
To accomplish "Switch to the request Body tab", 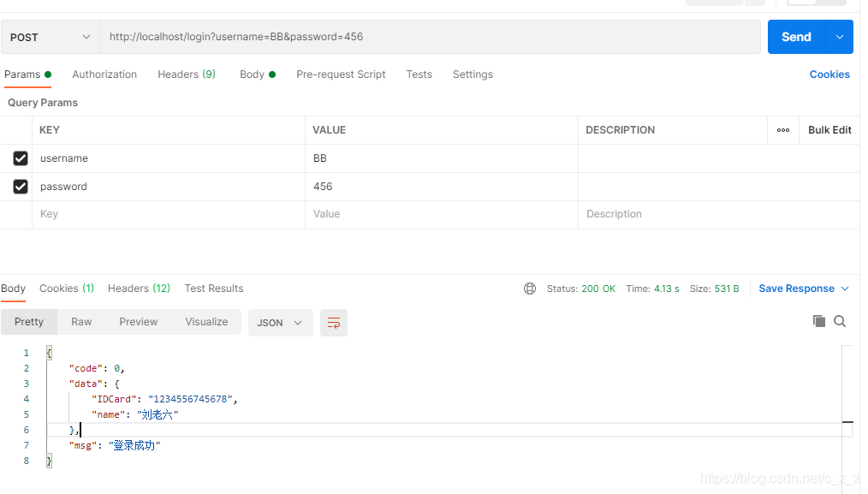I will tap(258, 74).
